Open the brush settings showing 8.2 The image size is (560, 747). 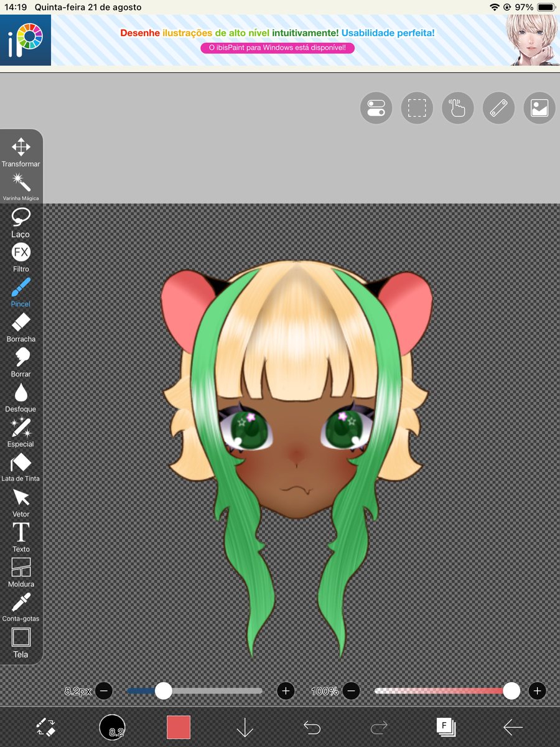point(112,726)
